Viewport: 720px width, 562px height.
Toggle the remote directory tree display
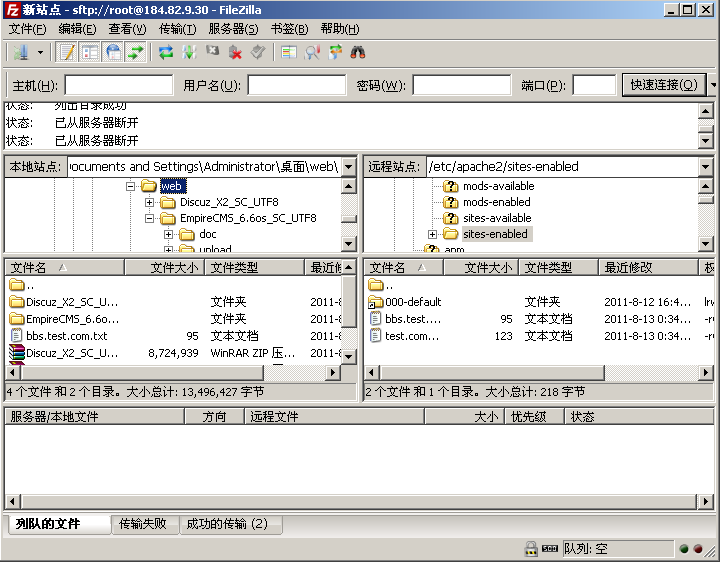(113, 52)
